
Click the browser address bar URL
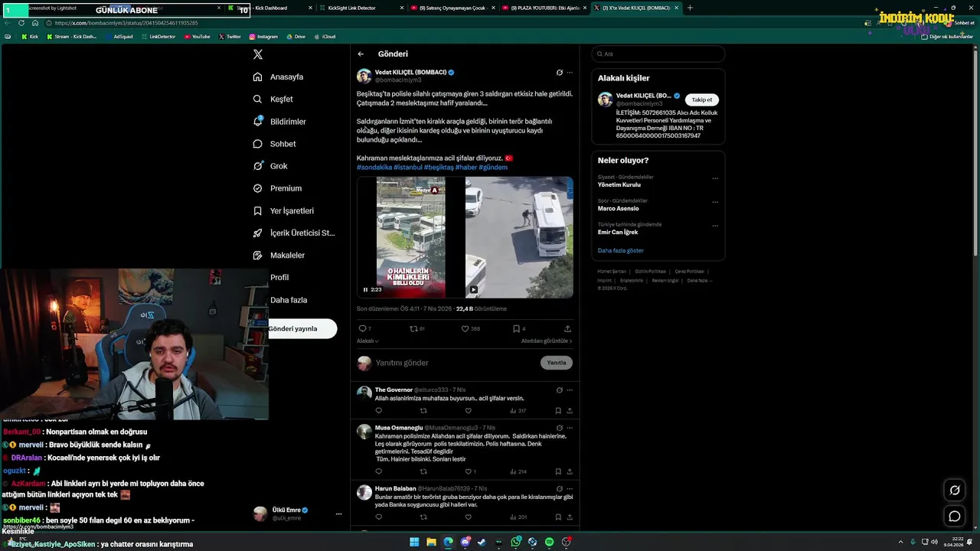[126, 23]
